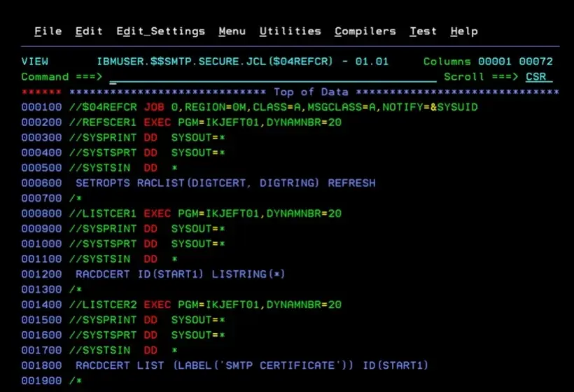Click the dataset name IBMUSER.$$SMTP.SECURE.JCL($04REFCR)
574x392 pixels.
[215, 62]
